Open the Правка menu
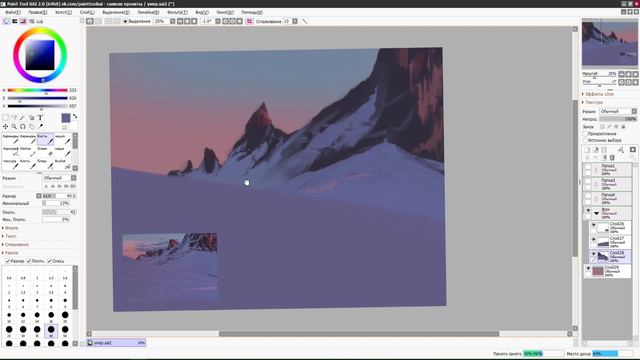The width and height of the screenshot is (640, 360). pos(38,12)
